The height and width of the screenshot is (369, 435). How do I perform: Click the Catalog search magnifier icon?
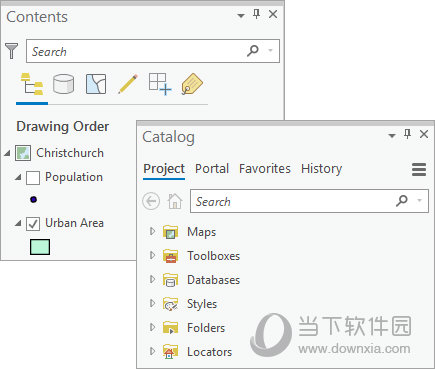pyautogui.click(x=402, y=201)
